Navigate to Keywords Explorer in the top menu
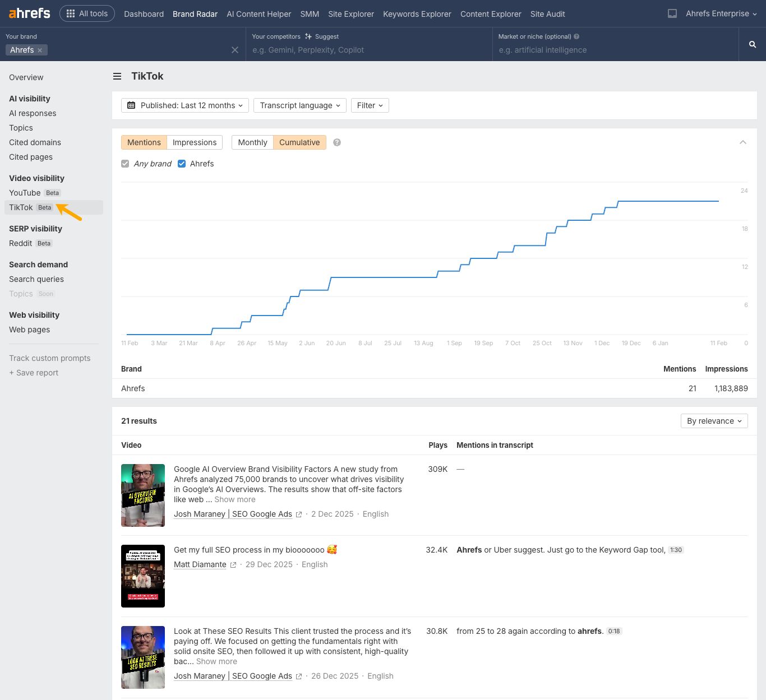The width and height of the screenshot is (766, 700). pyautogui.click(x=417, y=14)
